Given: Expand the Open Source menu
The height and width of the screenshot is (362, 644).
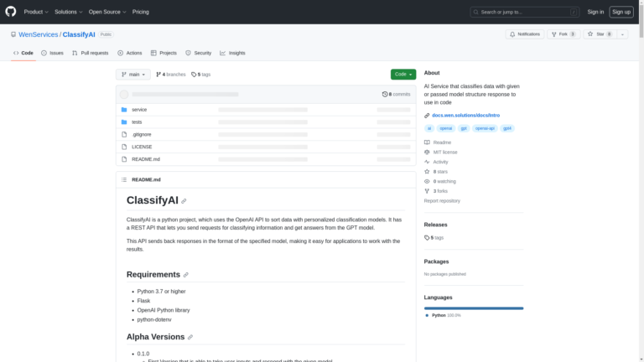Looking at the screenshot, I should point(107,12).
